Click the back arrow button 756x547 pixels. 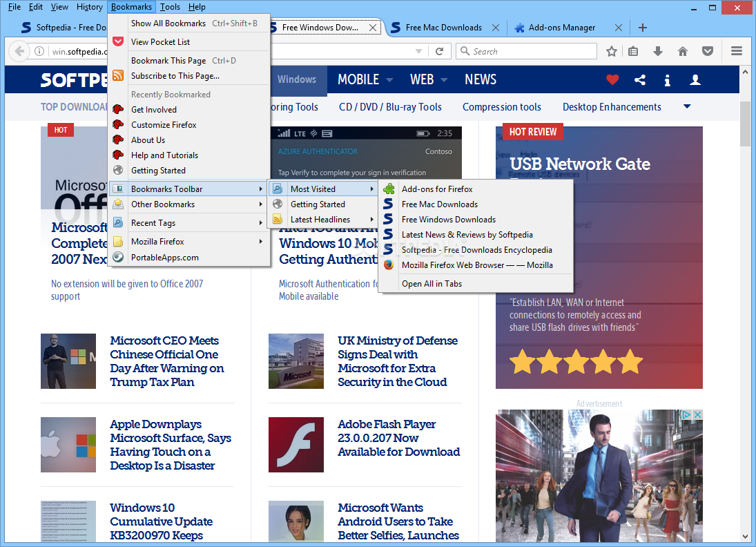[x=19, y=51]
